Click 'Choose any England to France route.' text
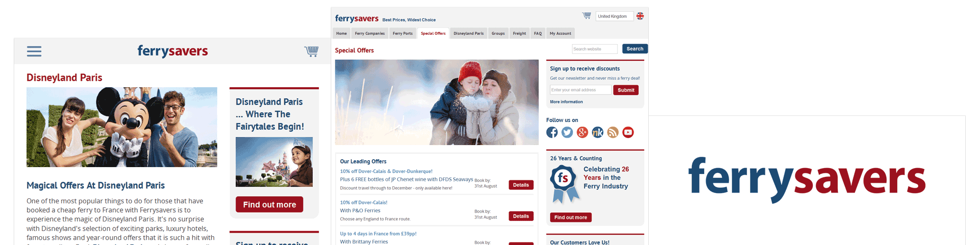 point(375,219)
